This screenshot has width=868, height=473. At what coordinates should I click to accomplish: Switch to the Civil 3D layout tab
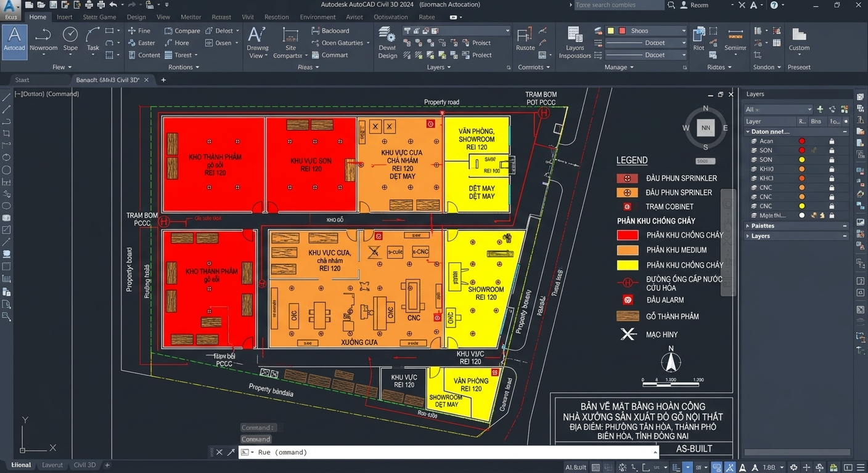pos(84,465)
